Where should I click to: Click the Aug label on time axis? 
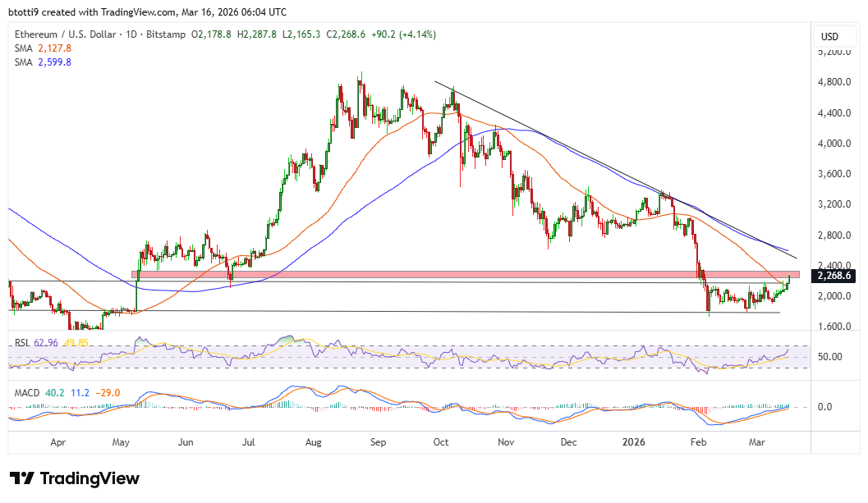[313, 441]
